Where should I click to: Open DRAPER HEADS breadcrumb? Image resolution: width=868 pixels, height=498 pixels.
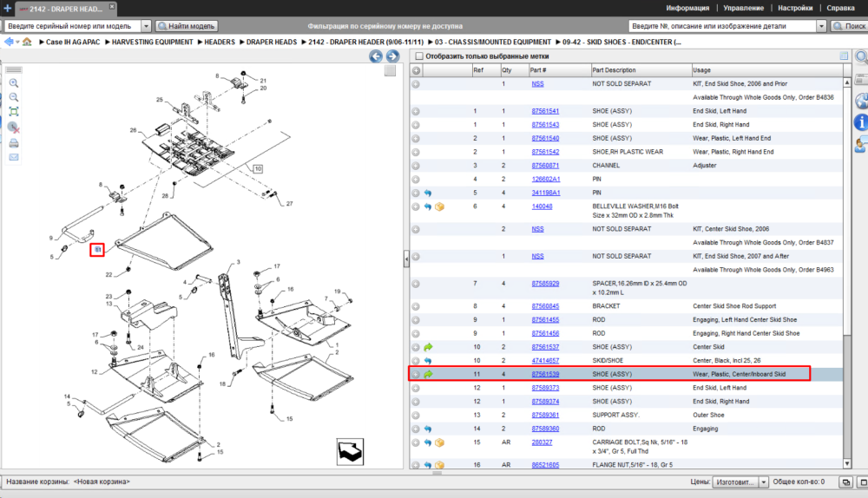271,42
